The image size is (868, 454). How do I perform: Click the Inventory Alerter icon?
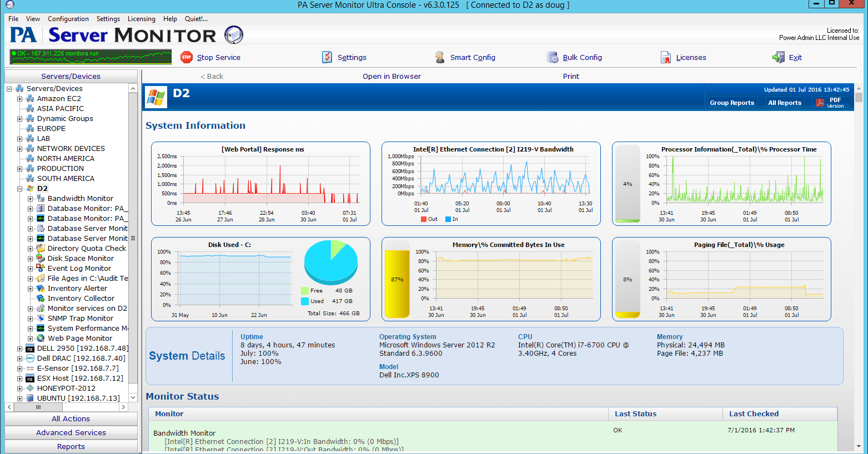[41, 288]
